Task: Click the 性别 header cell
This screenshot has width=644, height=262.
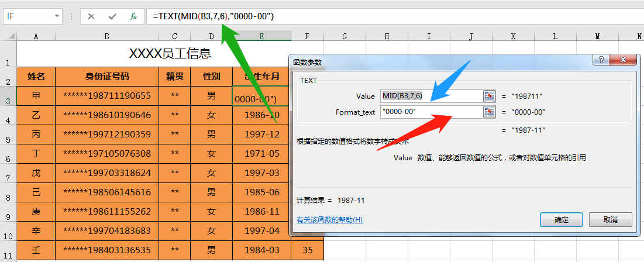Action: coord(212,77)
